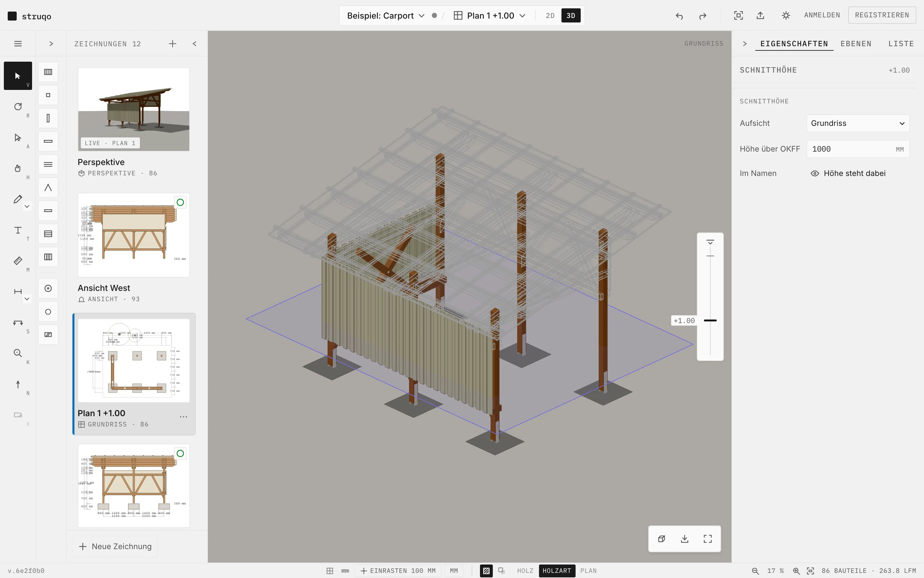This screenshot has width=924, height=578.
Task: Click the Höhe über OKFF input field
Action: pos(858,149)
